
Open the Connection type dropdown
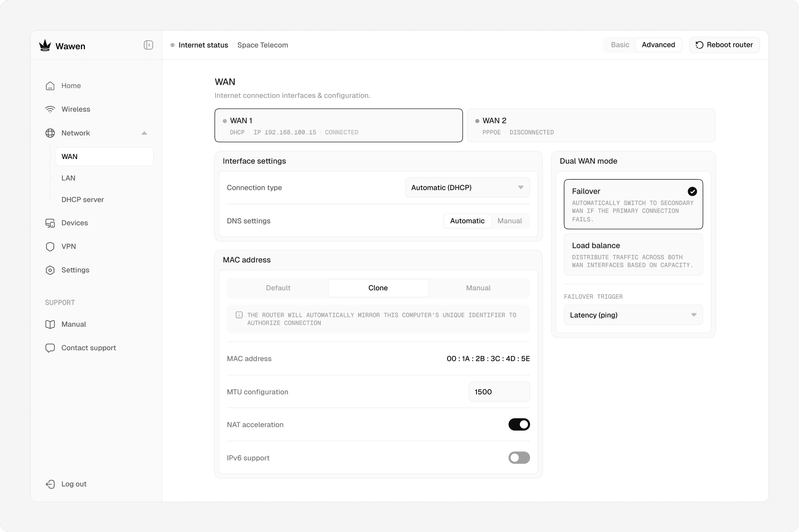[x=467, y=188]
